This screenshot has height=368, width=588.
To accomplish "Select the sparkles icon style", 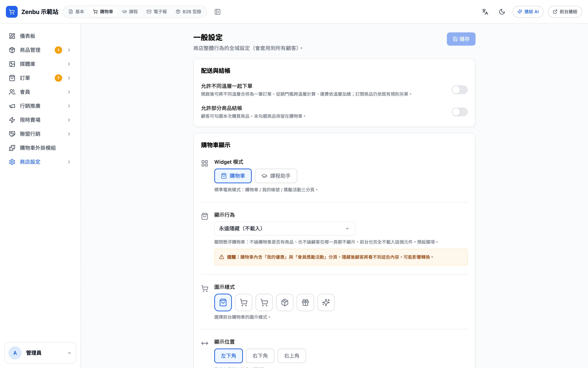I will [326, 302].
